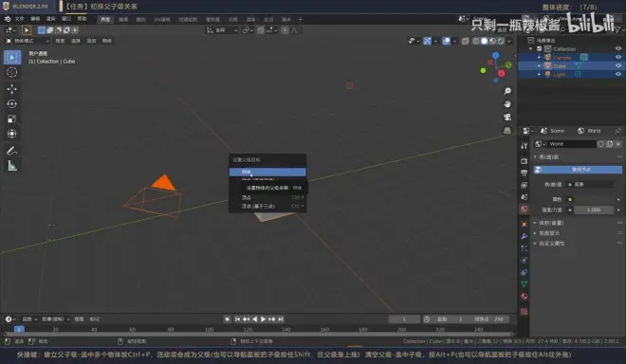The height and width of the screenshot is (364, 626).
Task: Open the View Layer properties tab
Action: pyautogui.click(x=525, y=185)
